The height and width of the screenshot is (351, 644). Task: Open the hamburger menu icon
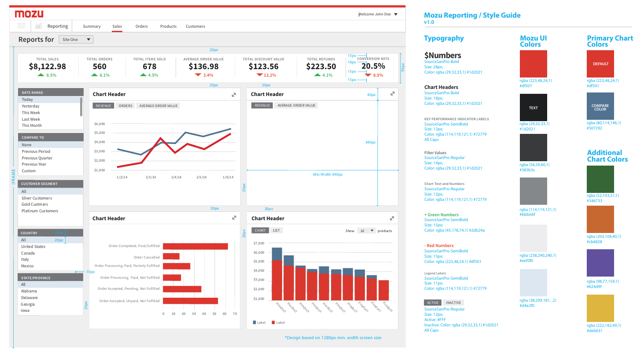(x=21, y=26)
